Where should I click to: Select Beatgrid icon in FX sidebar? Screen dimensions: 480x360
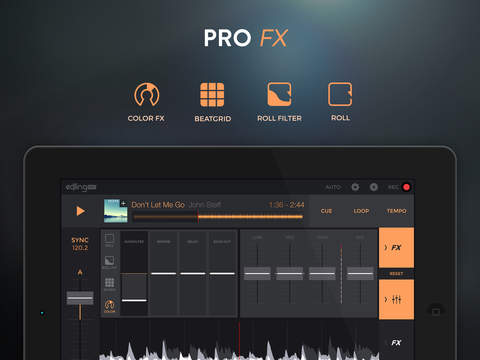click(x=109, y=284)
